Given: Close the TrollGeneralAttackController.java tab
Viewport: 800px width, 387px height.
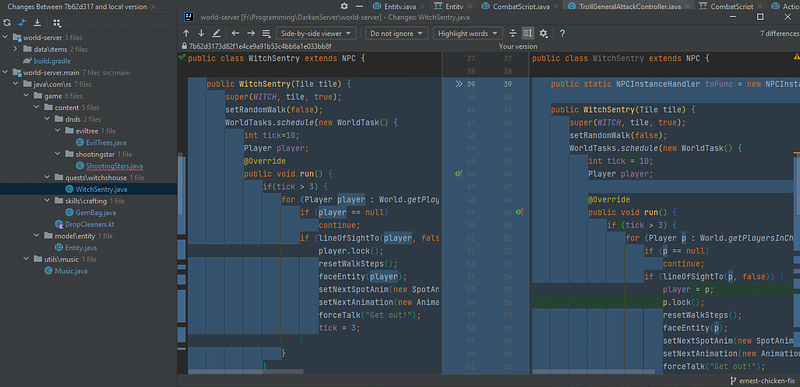Looking at the screenshot, I should pyautogui.click(x=687, y=7).
